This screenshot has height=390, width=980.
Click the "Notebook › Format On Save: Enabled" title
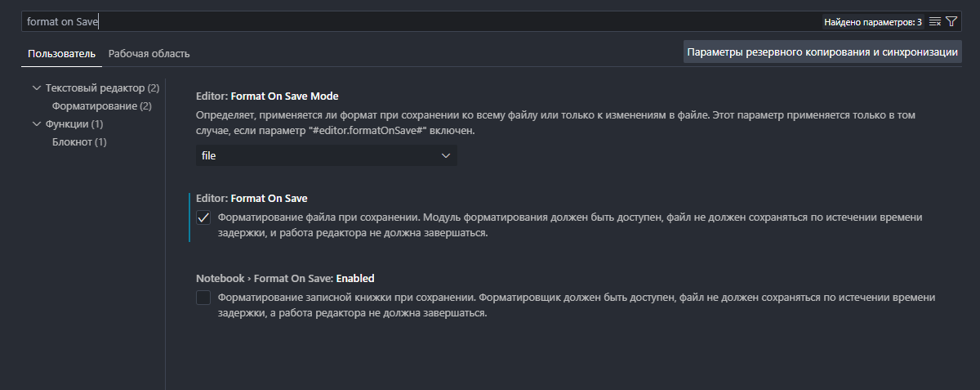click(x=285, y=278)
